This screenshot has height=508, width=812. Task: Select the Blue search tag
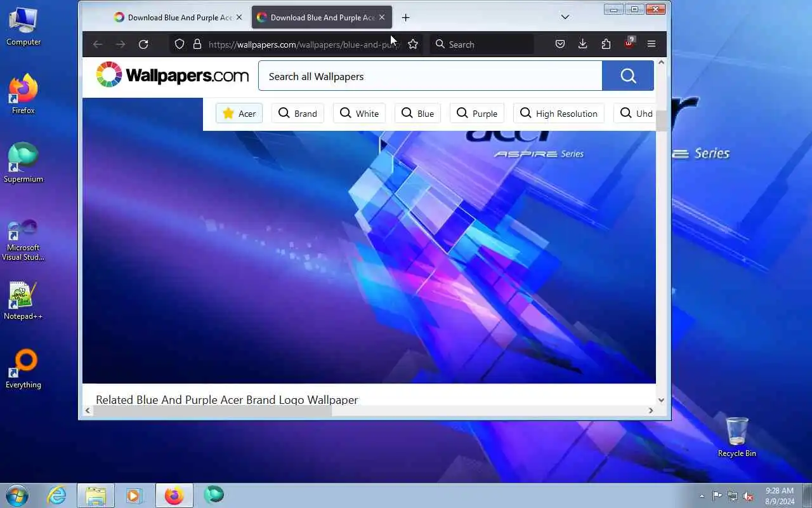(x=418, y=114)
